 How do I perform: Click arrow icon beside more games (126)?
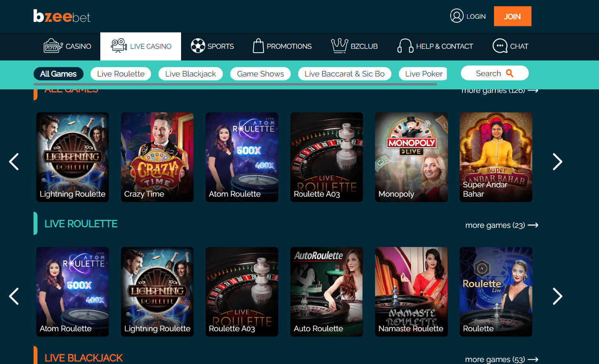[x=533, y=91]
